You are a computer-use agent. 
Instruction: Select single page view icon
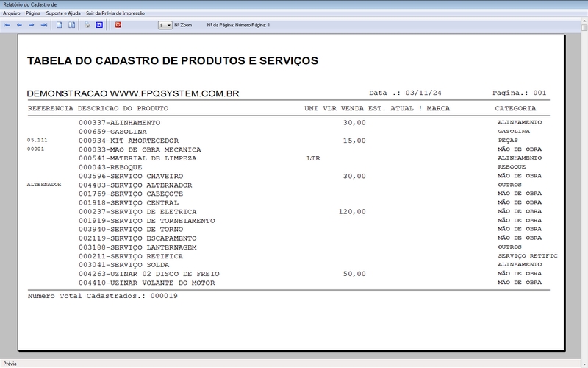[x=60, y=25]
